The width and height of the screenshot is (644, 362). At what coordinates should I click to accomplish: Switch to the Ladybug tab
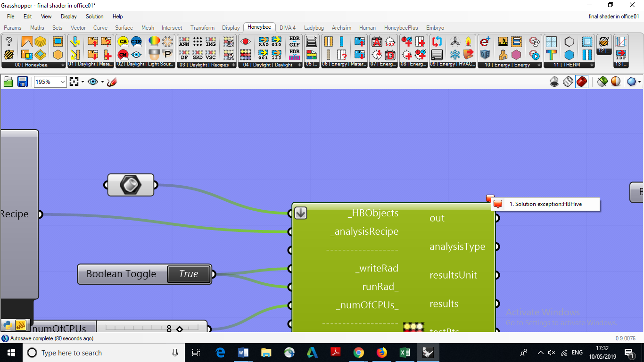pos(314,28)
